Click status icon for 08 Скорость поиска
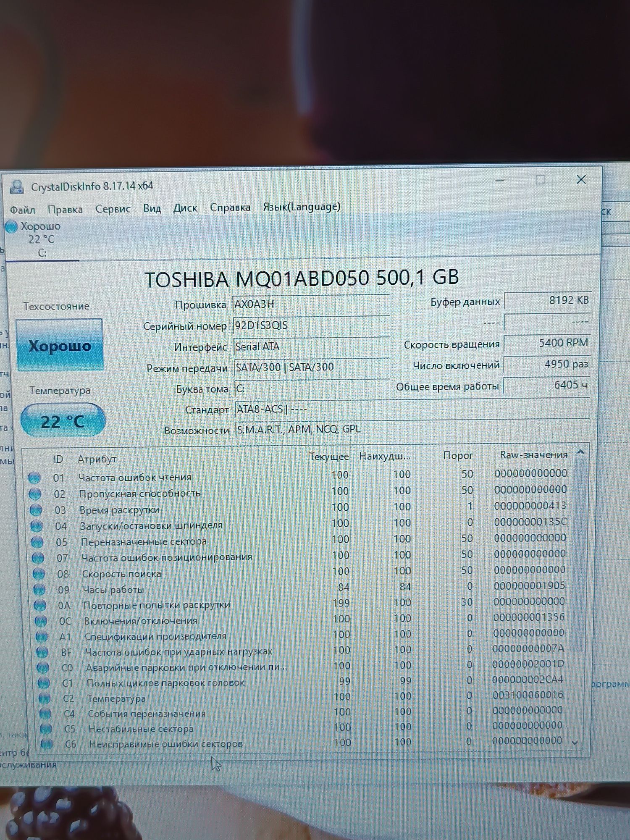Image resolution: width=630 pixels, height=840 pixels. click(x=39, y=574)
